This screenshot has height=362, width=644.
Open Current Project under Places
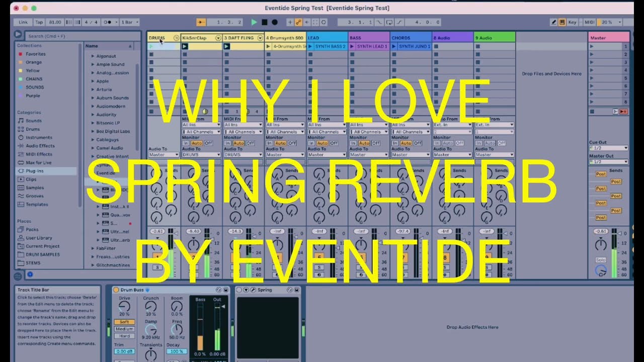tap(43, 246)
